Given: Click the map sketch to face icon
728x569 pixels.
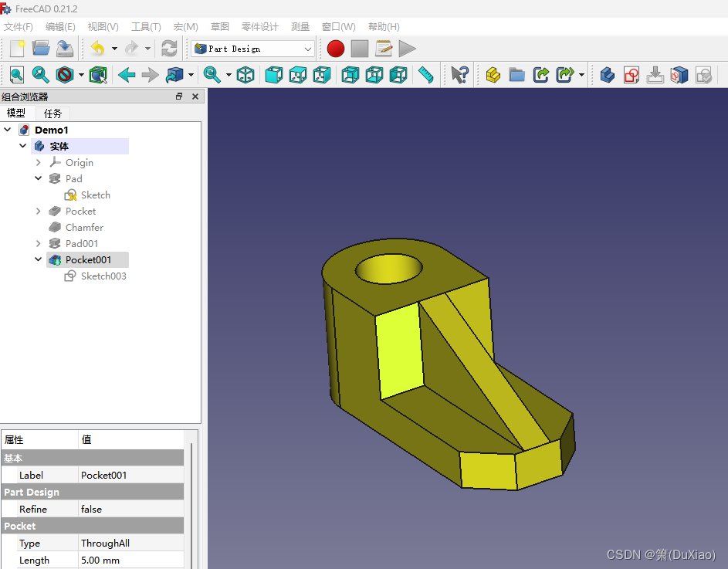Looking at the screenshot, I should [x=655, y=75].
